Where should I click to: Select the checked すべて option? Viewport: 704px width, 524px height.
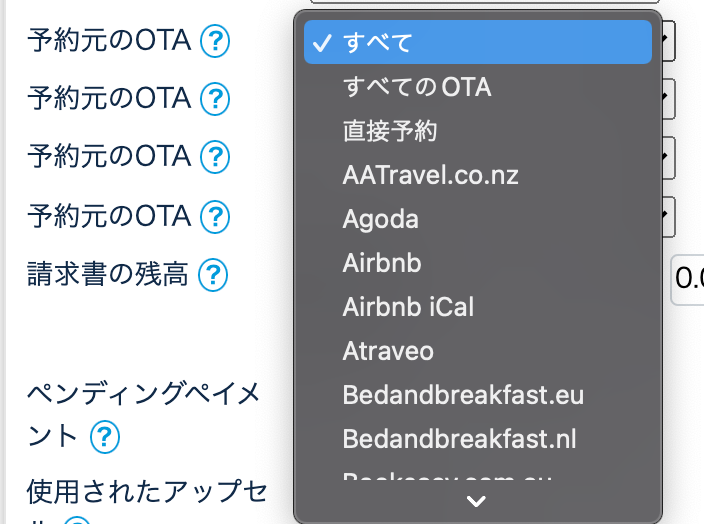(x=477, y=42)
